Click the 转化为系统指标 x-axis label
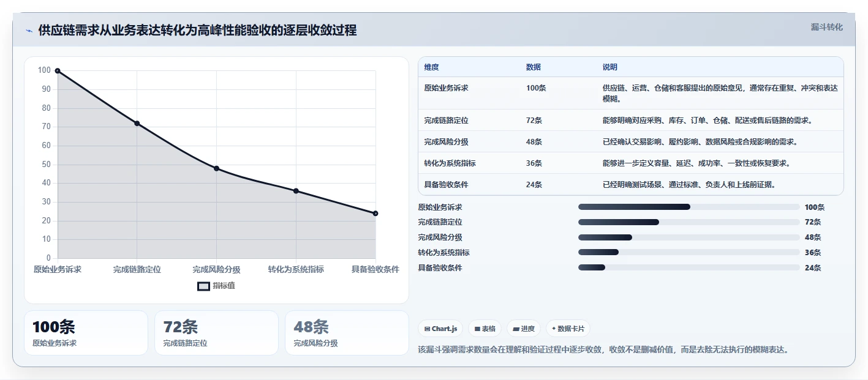Viewport: 868px width, 380px height. pyautogui.click(x=296, y=269)
